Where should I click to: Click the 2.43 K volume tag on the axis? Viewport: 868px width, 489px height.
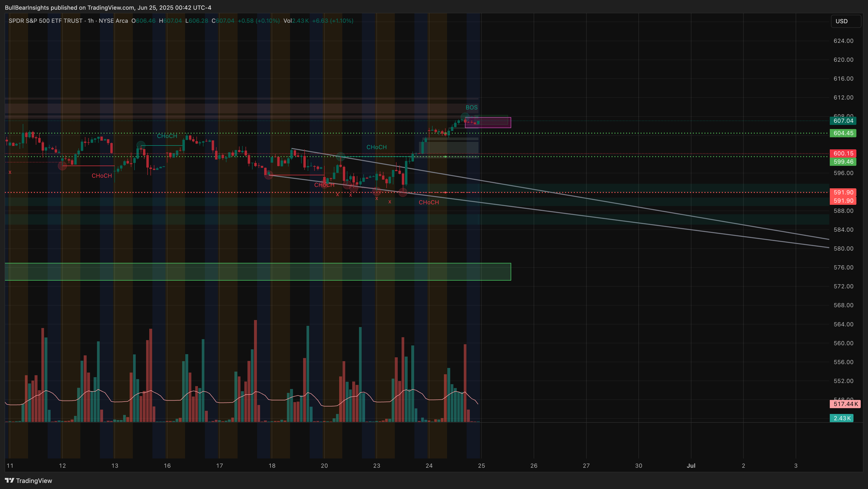click(x=842, y=418)
